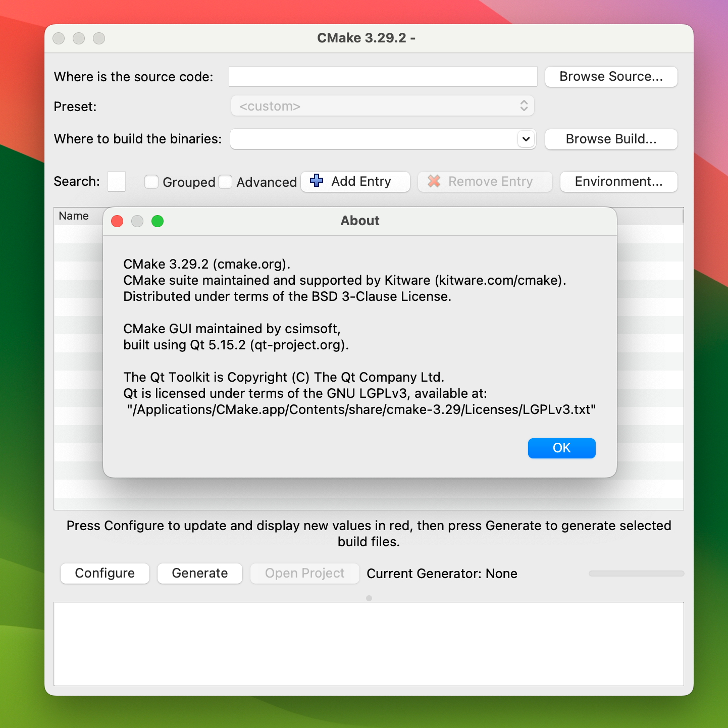The height and width of the screenshot is (728, 728).
Task: Click the progress bar beside Current Generator
Action: [636, 574]
